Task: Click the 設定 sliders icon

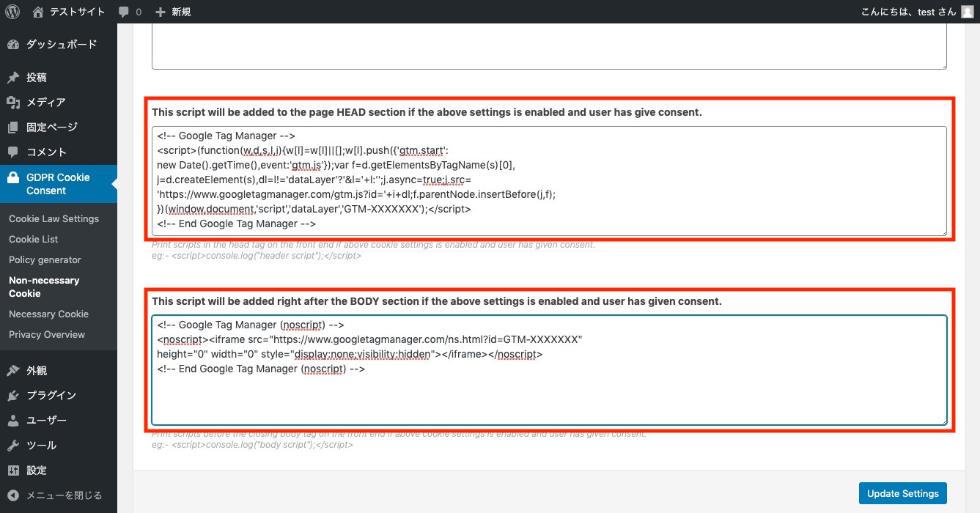Action: [13, 470]
